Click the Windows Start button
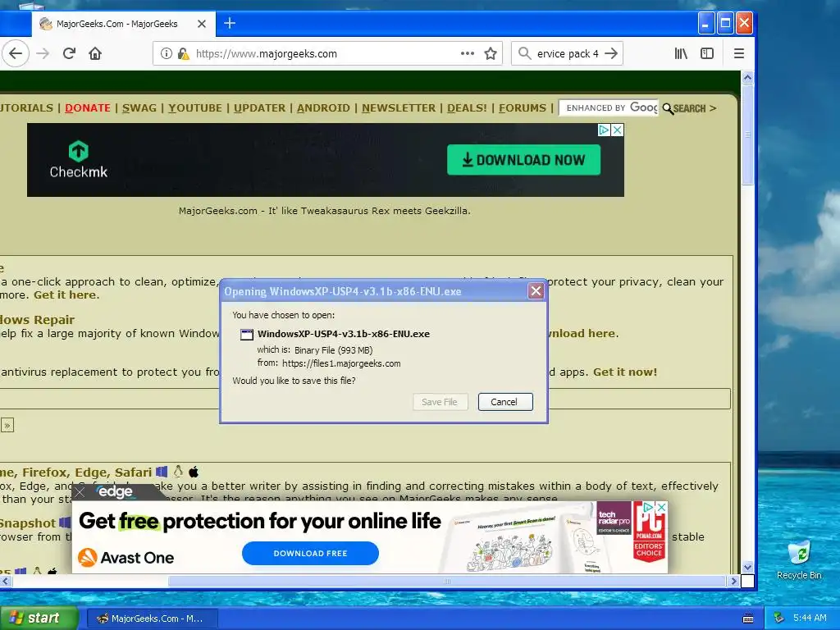This screenshot has height=630, width=840. (38, 618)
